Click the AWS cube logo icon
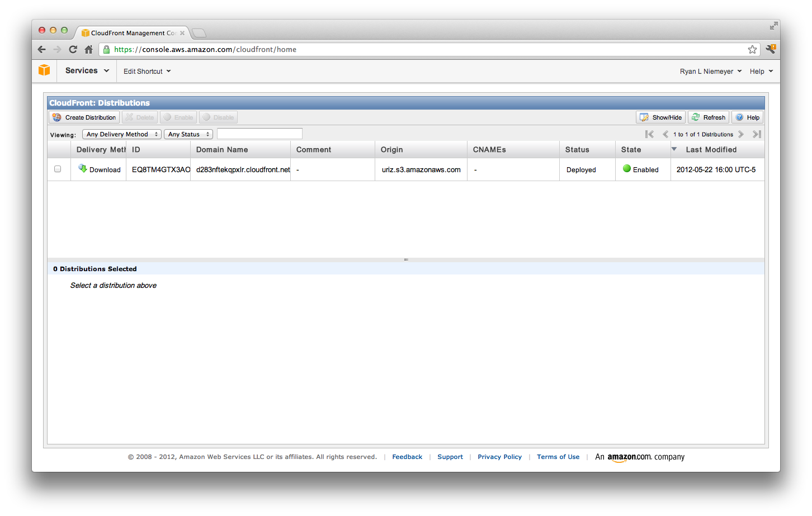812x516 pixels. point(44,70)
